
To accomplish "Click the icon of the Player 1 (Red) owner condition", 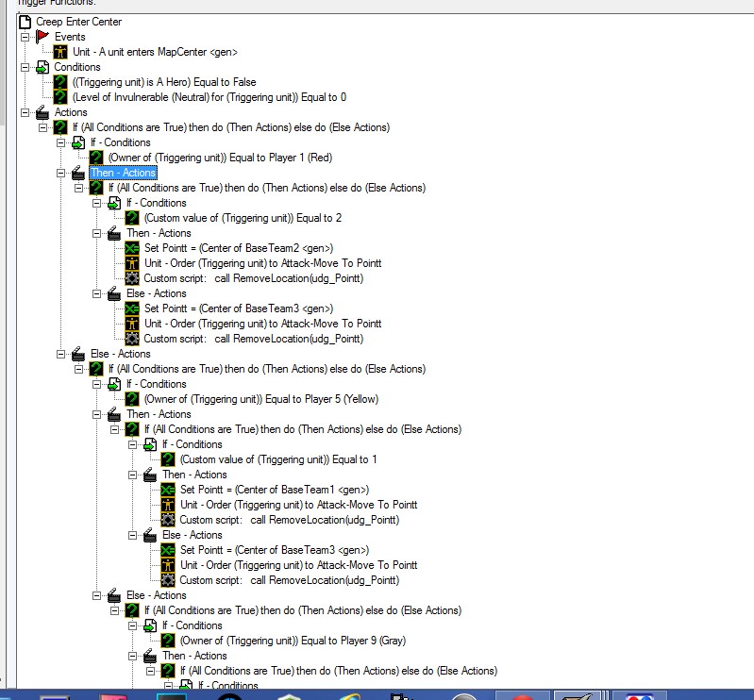I will point(96,158).
